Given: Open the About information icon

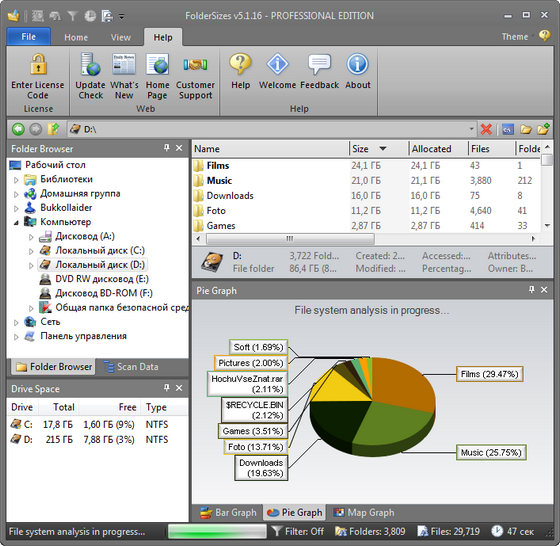Looking at the screenshot, I should (357, 64).
